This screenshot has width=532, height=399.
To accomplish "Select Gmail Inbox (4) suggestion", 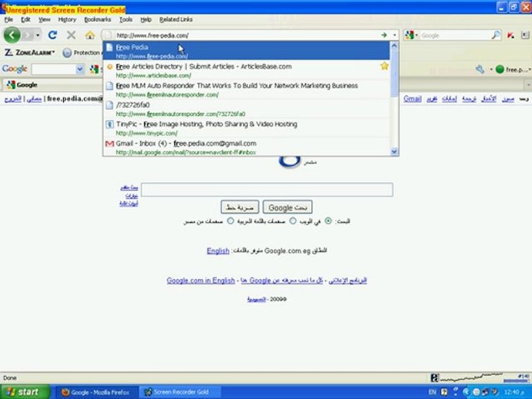I will point(247,147).
